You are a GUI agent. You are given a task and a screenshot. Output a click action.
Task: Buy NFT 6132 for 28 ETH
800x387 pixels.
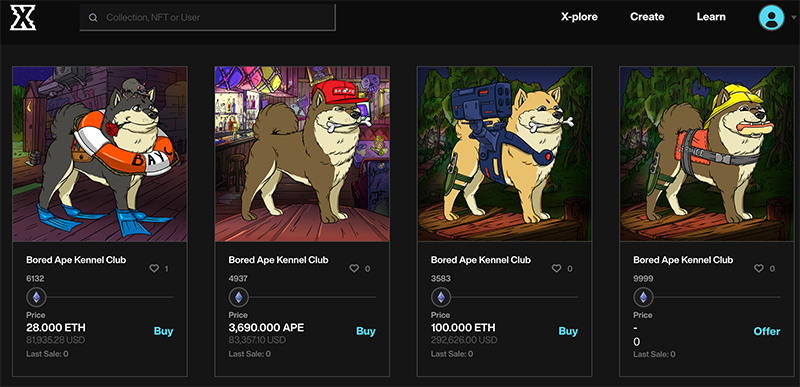click(163, 331)
